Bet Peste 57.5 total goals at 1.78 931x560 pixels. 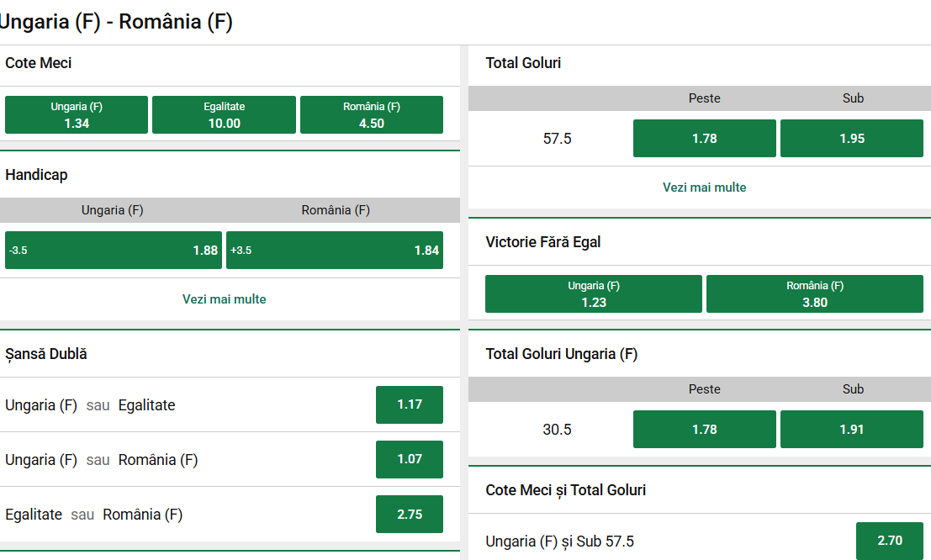click(x=705, y=139)
